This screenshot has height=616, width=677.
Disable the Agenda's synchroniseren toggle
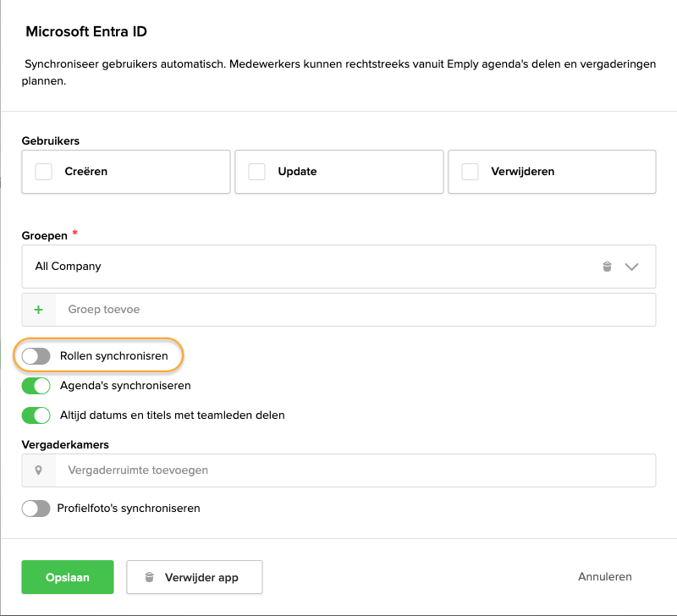[x=36, y=386]
